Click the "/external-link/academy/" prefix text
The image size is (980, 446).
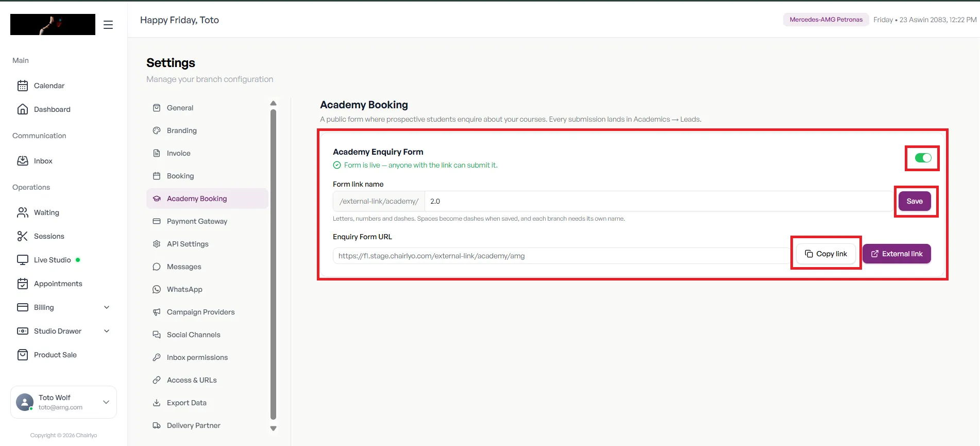point(379,201)
